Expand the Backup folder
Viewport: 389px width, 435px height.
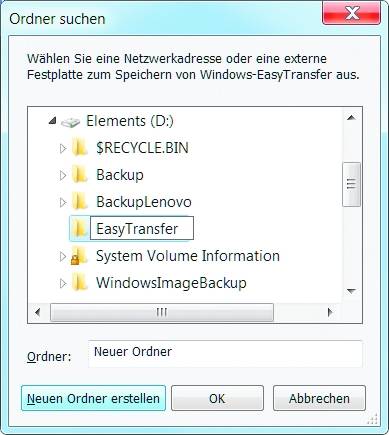[x=63, y=175]
